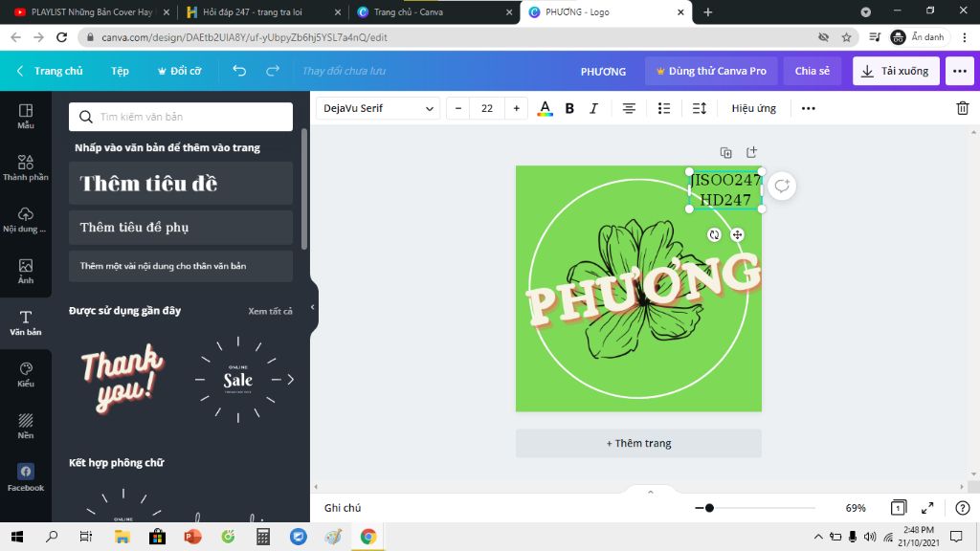
Task: Duplicate the page
Action: coord(725,152)
